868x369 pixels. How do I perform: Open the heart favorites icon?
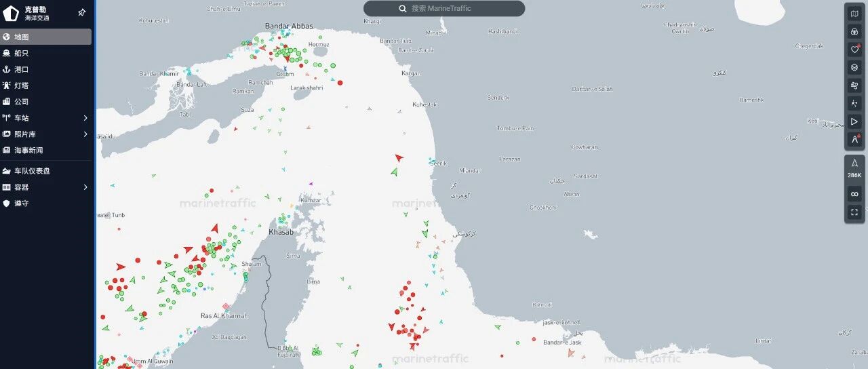click(x=854, y=50)
